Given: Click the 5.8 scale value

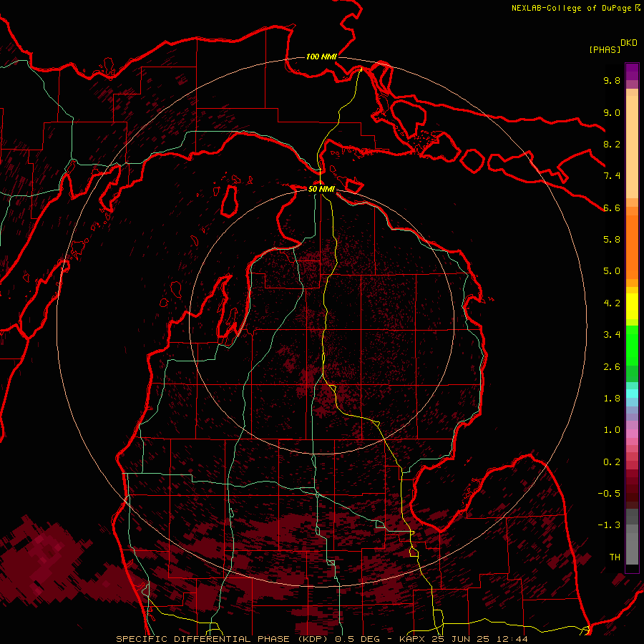Looking at the screenshot, I should click(612, 240).
